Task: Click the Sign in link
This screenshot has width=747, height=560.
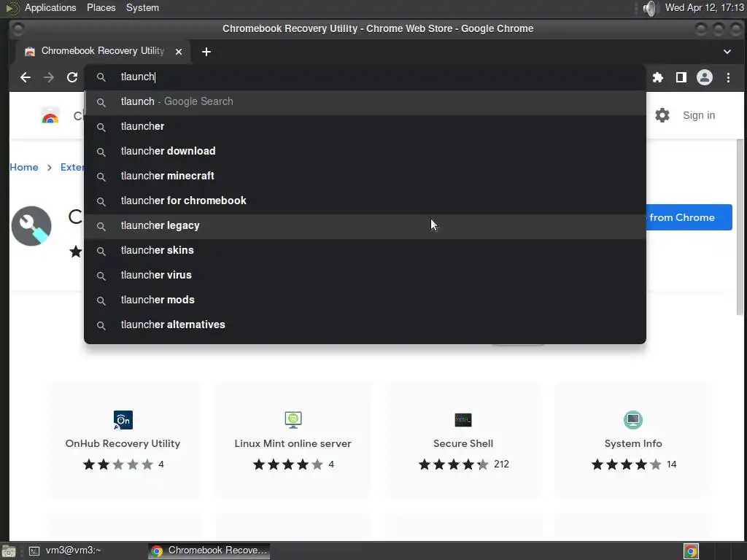Action: [698, 115]
